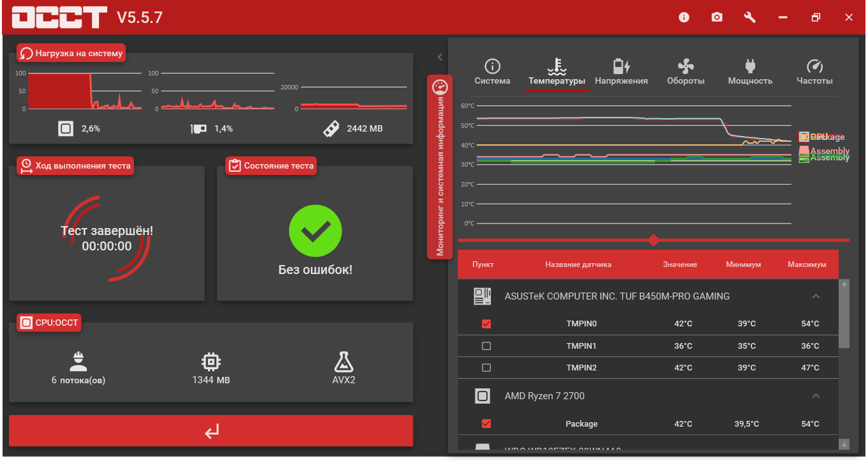
Task: Click the red diamond divider handle
Action: (x=654, y=240)
